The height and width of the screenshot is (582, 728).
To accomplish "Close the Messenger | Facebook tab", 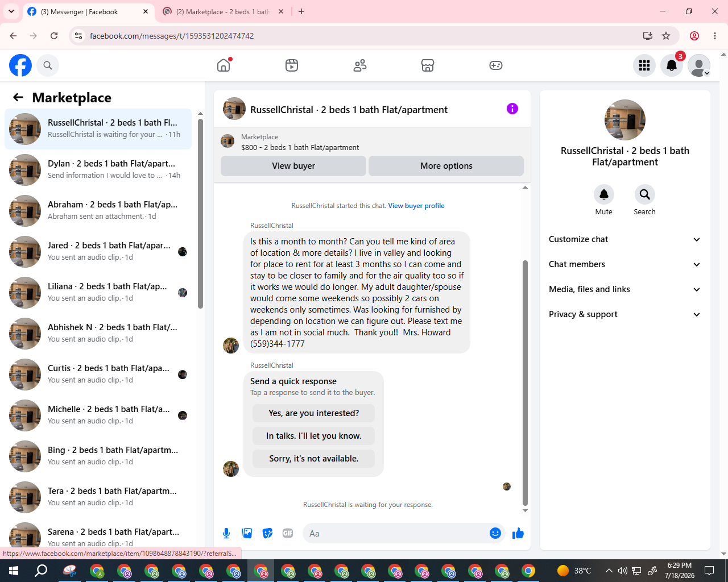I will tap(146, 11).
